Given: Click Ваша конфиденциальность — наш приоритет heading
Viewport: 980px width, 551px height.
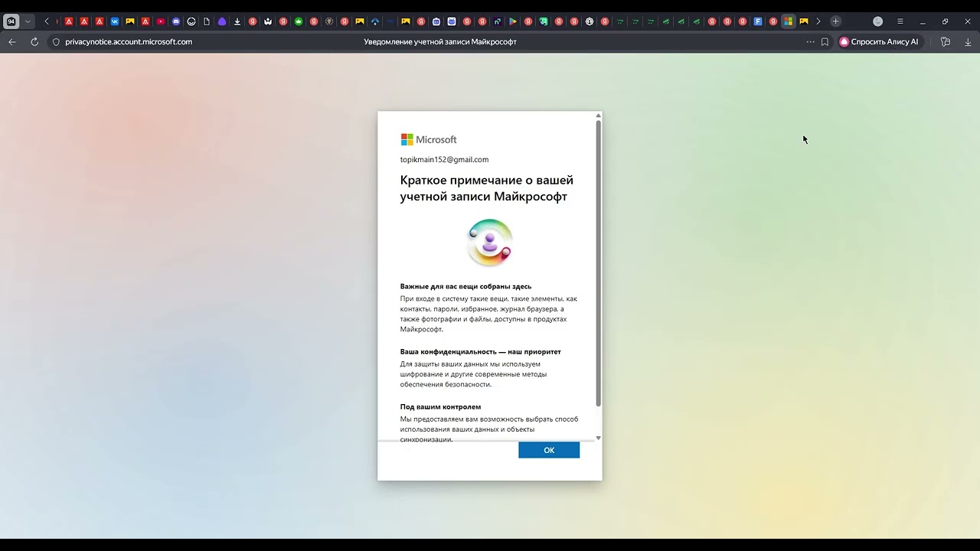Looking at the screenshot, I should (480, 351).
